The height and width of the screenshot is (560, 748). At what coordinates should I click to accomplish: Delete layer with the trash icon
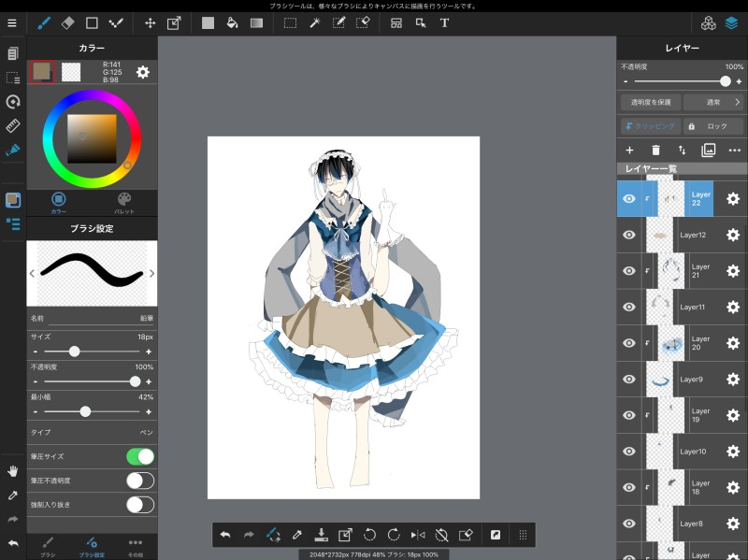click(x=656, y=151)
